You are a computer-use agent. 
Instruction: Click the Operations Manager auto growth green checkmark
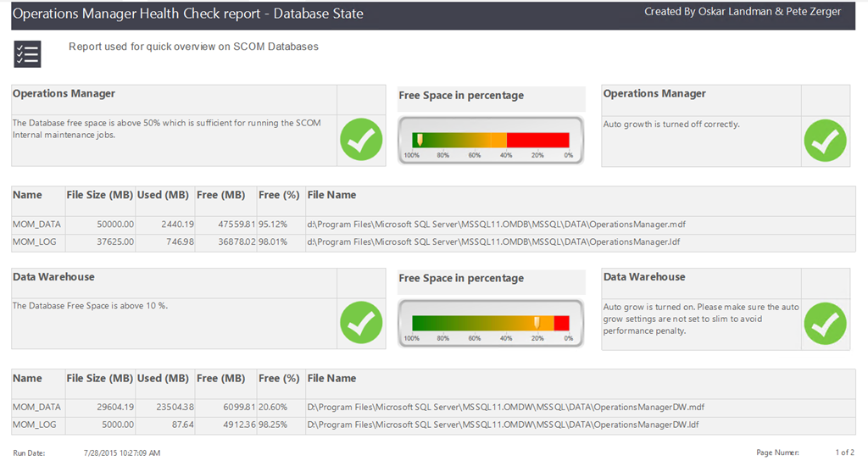pos(825,141)
